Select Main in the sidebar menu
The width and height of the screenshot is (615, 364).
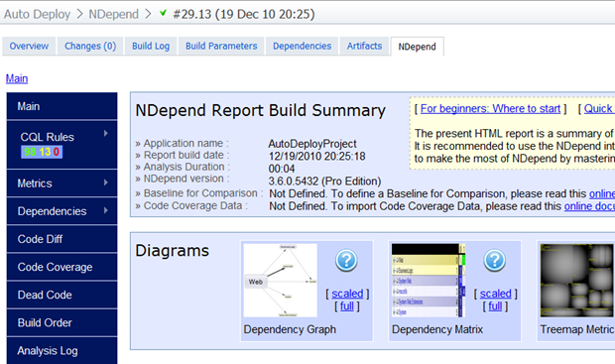coord(61,106)
